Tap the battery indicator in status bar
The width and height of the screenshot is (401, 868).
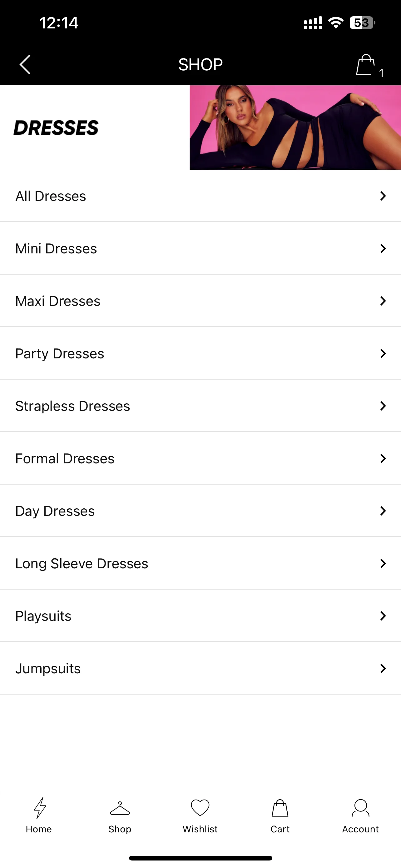tap(362, 23)
